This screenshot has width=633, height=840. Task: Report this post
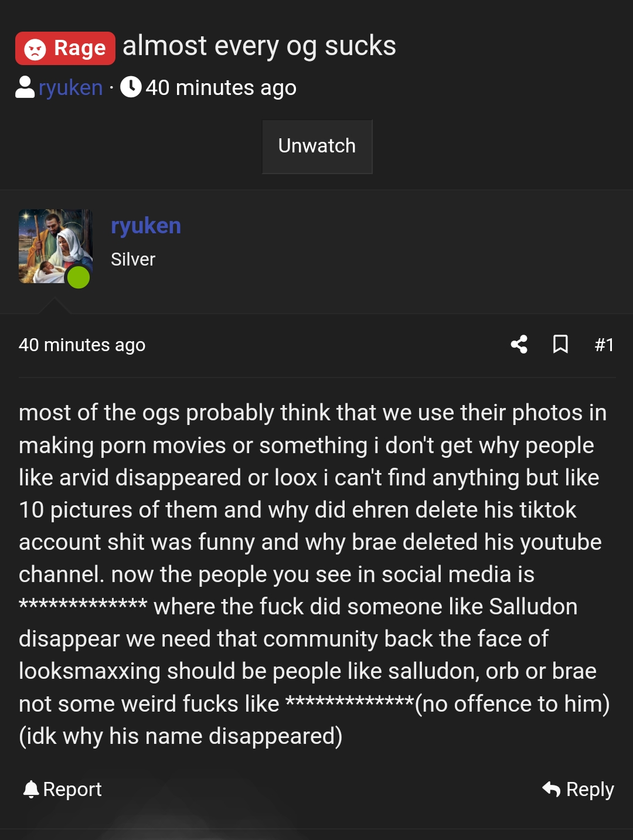point(63,790)
